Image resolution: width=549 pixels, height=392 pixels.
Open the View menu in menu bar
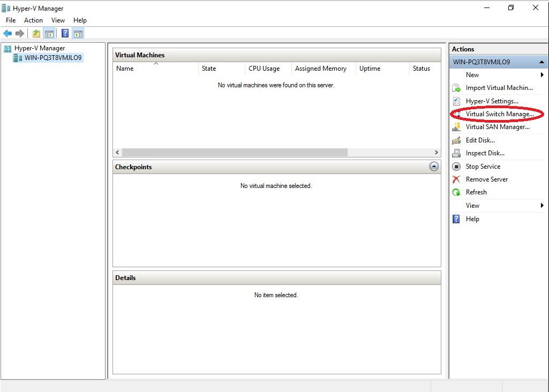[58, 20]
